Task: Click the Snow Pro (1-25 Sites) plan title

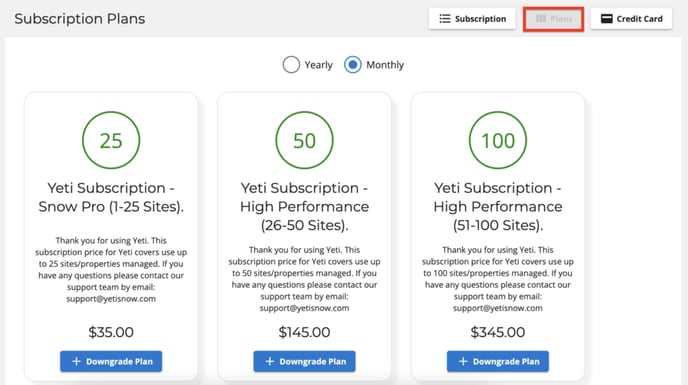Action: (111, 197)
